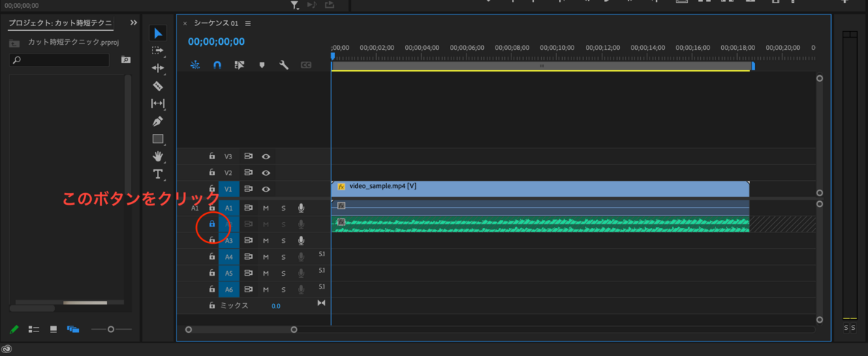The width and height of the screenshot is (868, 356).
Task: Select the Ripple Edit tool
Action: pos(158,68)
